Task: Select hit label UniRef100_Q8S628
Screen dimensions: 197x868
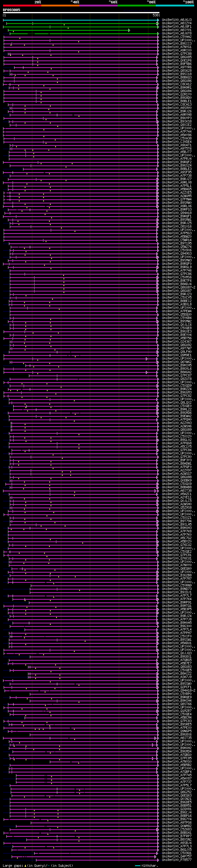Action: (177, 71)
